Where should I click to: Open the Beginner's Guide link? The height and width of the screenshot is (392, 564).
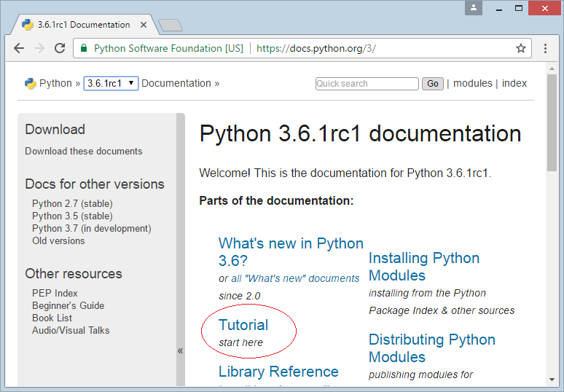(68, 306)
